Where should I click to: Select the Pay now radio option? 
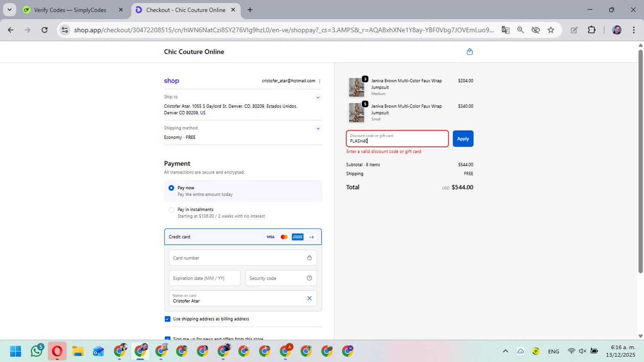(171, 188)
